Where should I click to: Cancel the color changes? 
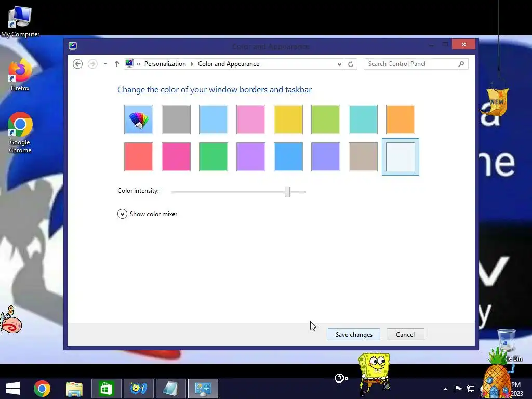(405, 334)
